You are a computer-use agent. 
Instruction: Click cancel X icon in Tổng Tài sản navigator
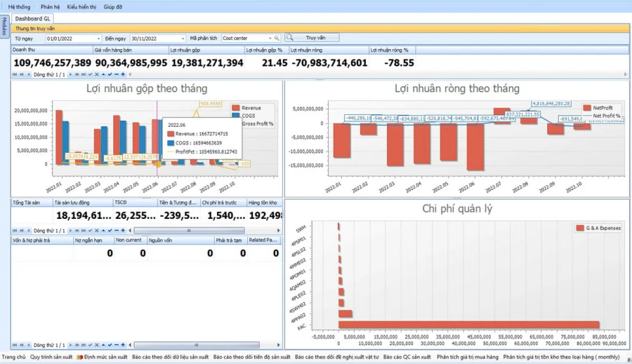97,231
